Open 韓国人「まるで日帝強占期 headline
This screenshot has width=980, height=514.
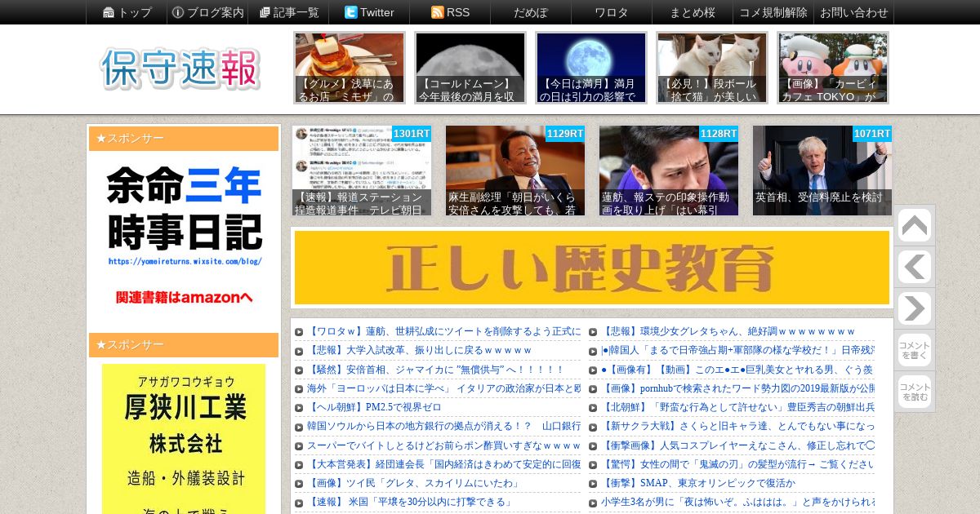[x=737, y=350]
